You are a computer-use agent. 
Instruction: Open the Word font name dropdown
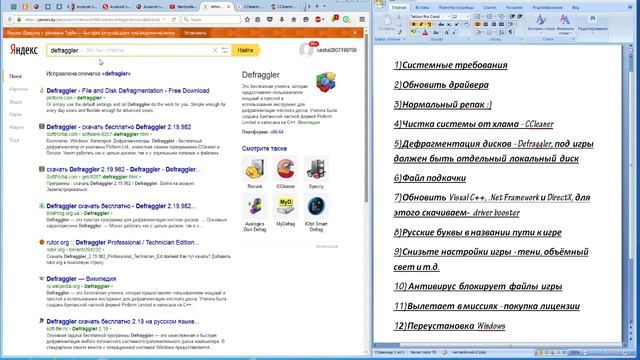[449, 16]
